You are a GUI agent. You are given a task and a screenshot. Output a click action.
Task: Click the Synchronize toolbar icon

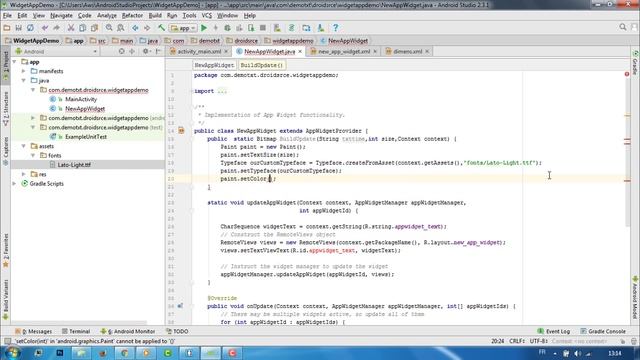pos(30,28)
